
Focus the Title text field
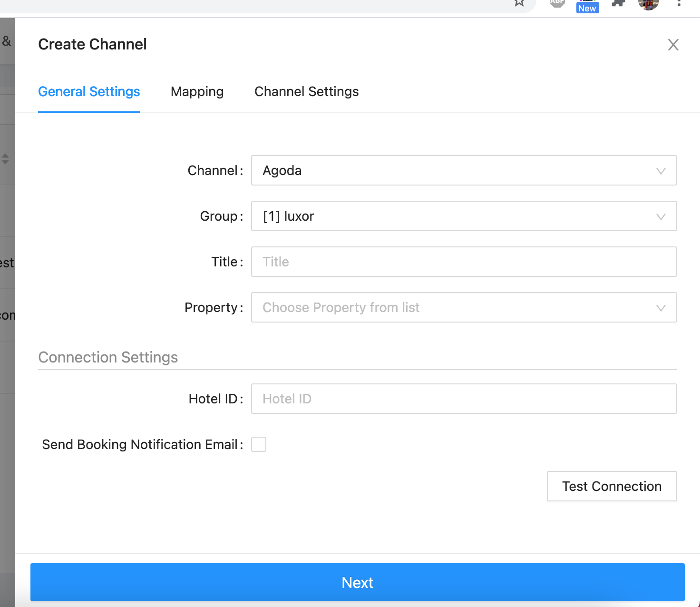pos(464,262)
